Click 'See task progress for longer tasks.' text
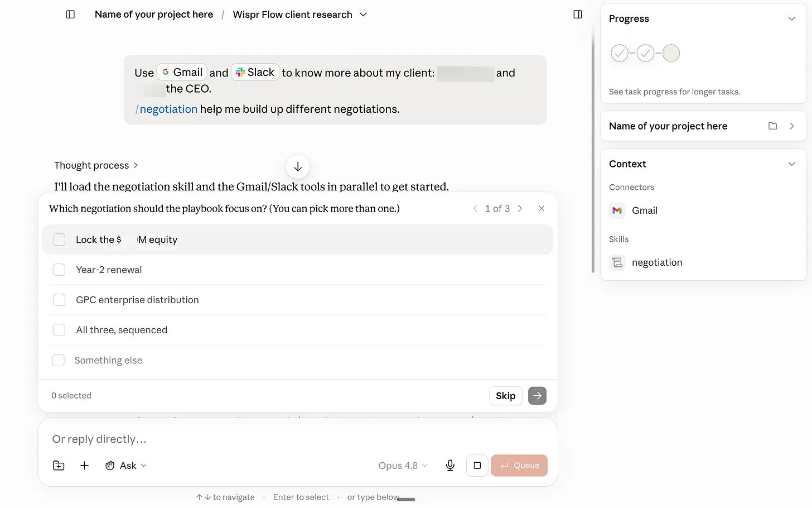 point(675,92)
